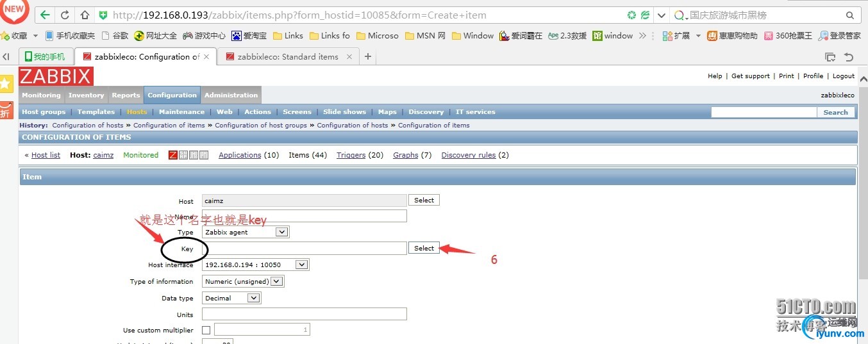This screenshot has height=344, width=868.
Task: Open the 网址大全 bookmark
Action: (x=155, y=36)
